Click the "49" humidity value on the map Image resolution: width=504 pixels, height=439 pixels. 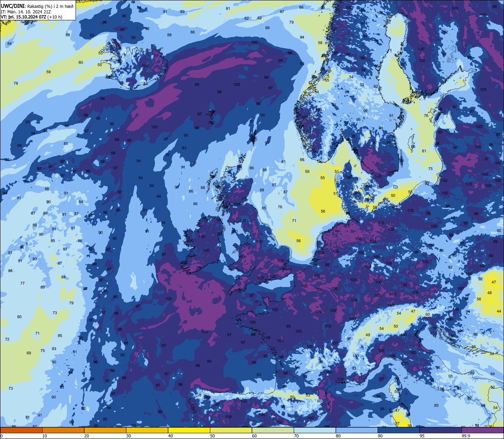point(368,335)
